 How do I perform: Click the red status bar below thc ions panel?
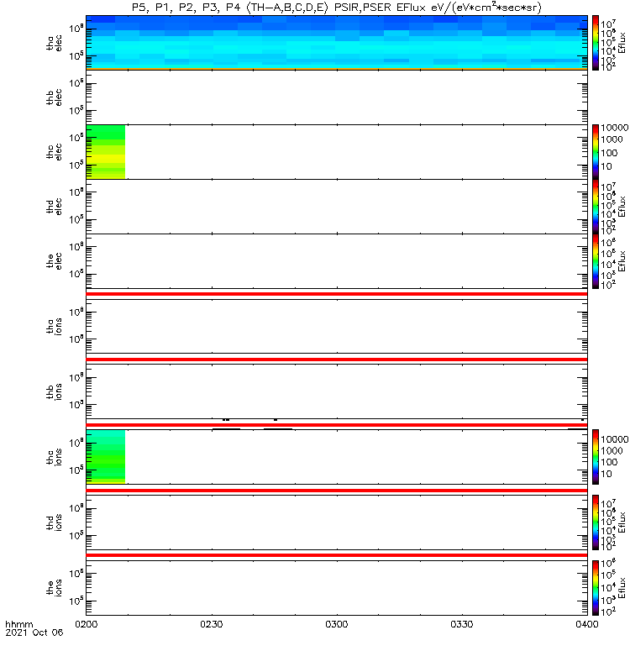tap(337, 491)
